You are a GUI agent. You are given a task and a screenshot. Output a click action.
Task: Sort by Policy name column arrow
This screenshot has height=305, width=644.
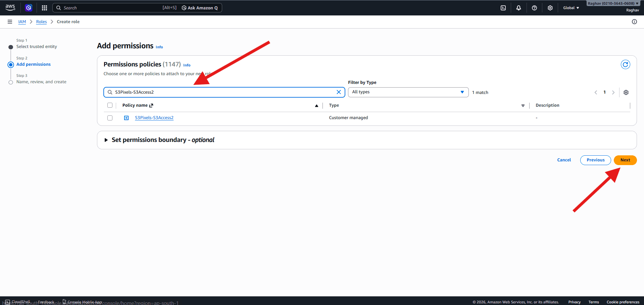click(x=316, y=105)
